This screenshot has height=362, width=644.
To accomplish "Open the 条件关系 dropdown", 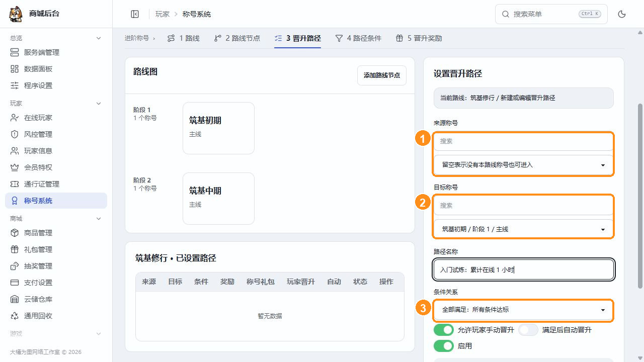I will pos(523,310).
